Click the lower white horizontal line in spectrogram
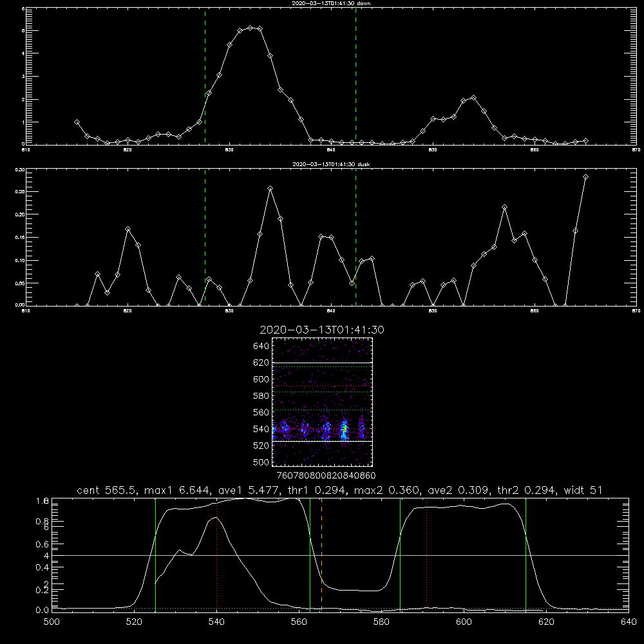This screenshot has width=644, height=644. tap(322, 441)
